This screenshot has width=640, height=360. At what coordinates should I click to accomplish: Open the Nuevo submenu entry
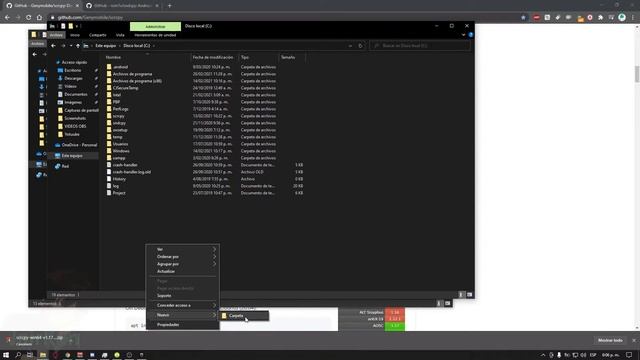coord(183,315)
